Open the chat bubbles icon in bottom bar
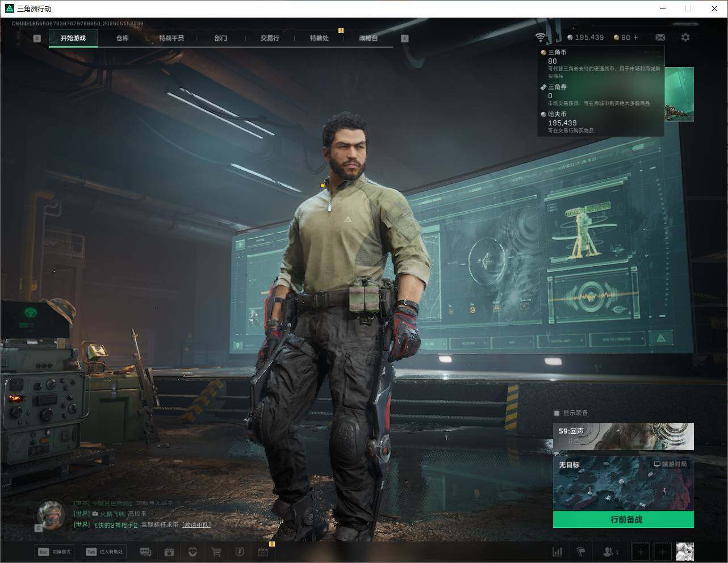 click(x=145, y=552)
